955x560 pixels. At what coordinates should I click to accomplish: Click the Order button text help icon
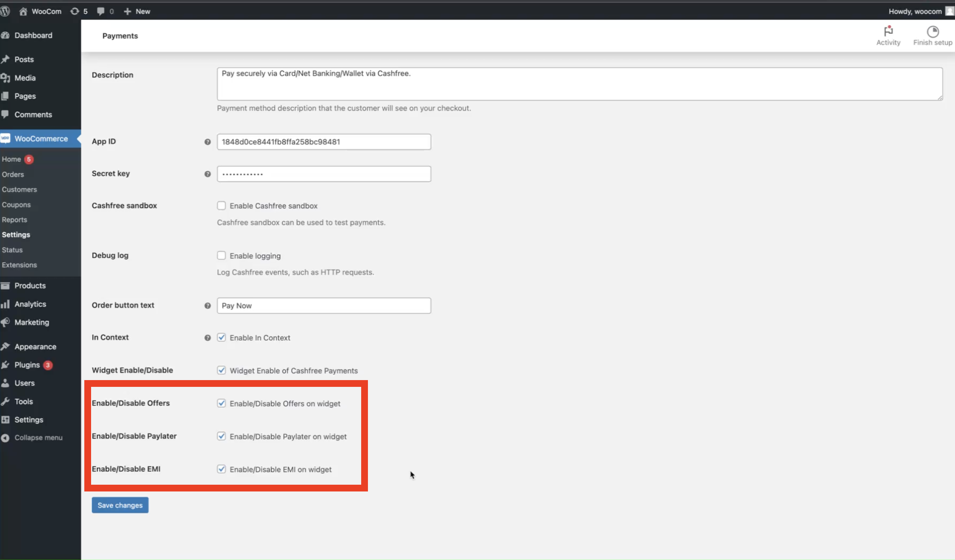pos(207,306)
